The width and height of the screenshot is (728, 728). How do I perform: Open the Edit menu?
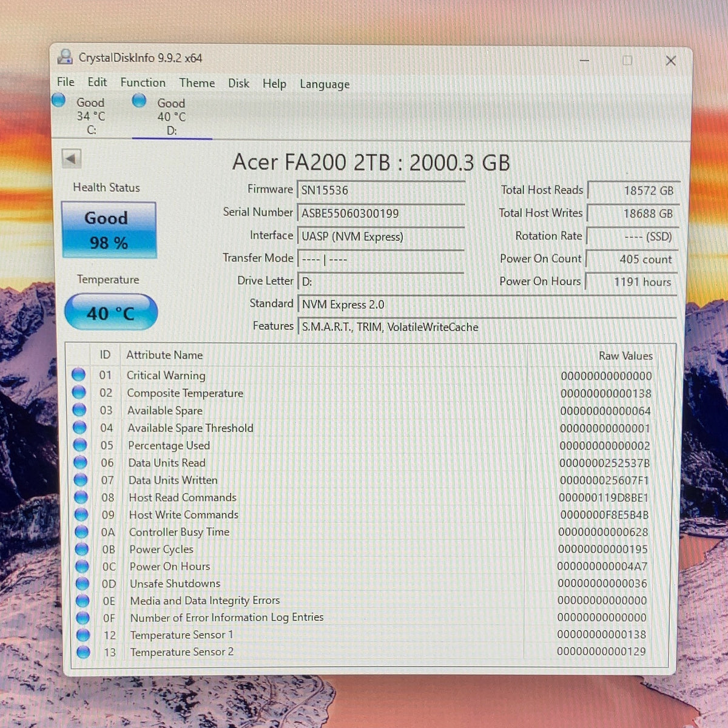tap(97, 82)
